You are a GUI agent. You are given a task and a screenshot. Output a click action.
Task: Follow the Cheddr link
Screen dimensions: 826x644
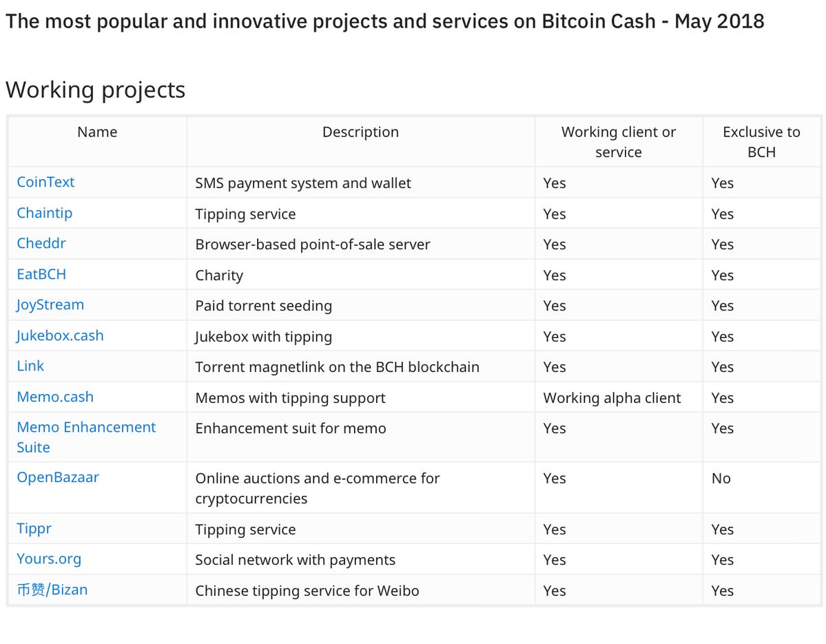[41, 243]
